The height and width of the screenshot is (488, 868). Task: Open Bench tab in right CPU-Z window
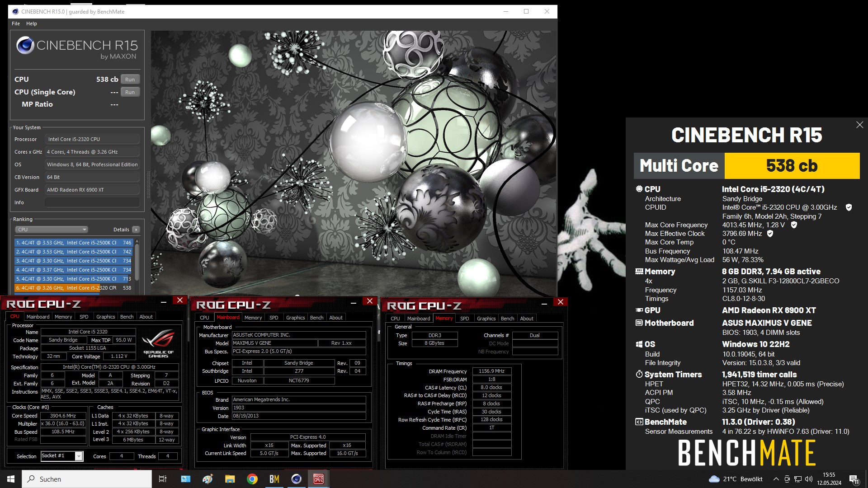coord(508,319)
